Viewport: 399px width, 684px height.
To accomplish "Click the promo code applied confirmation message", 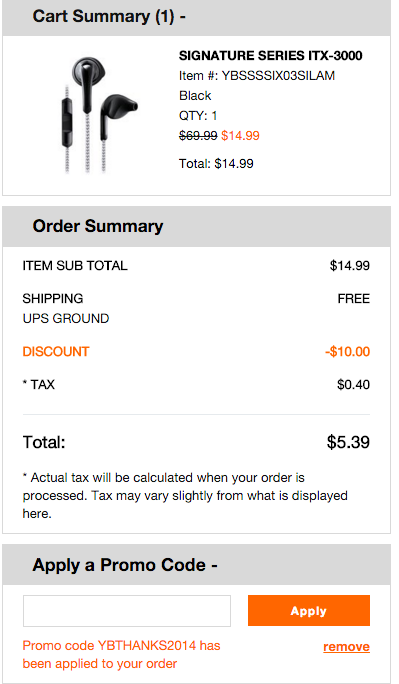I will coord(122,654).
